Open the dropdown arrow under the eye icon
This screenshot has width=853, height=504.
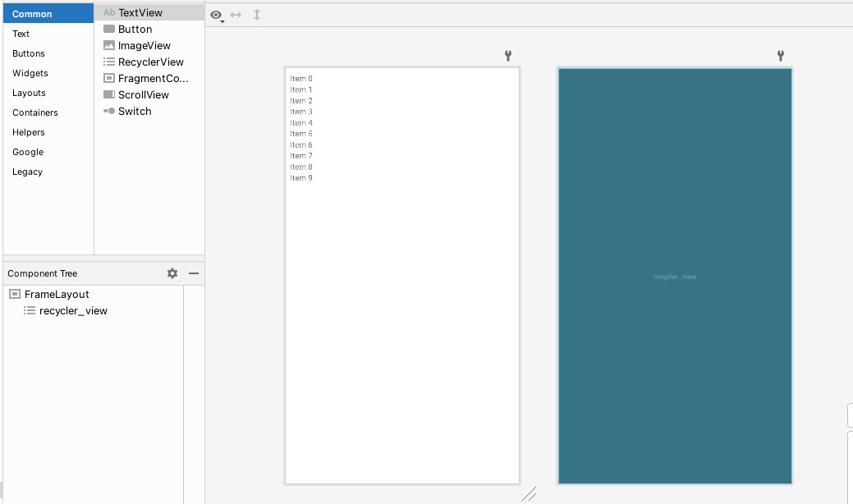click(x=222, y=20)
